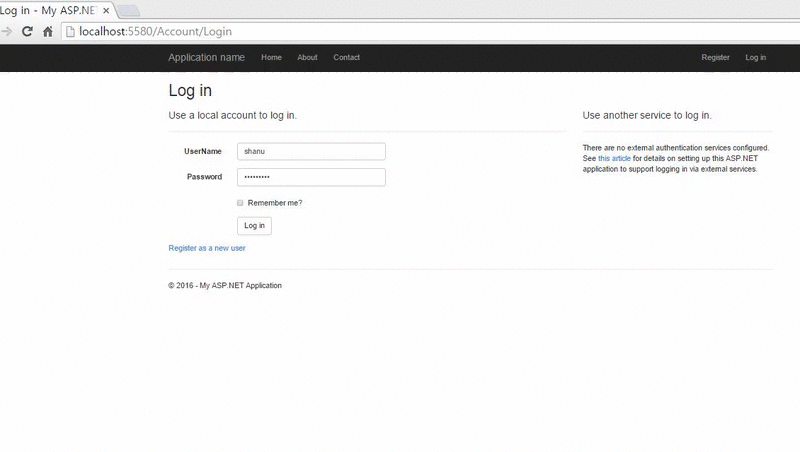Click the forward navigation arrow
The width and height of the screenshot is (800, 452).
tap(7, 32)
